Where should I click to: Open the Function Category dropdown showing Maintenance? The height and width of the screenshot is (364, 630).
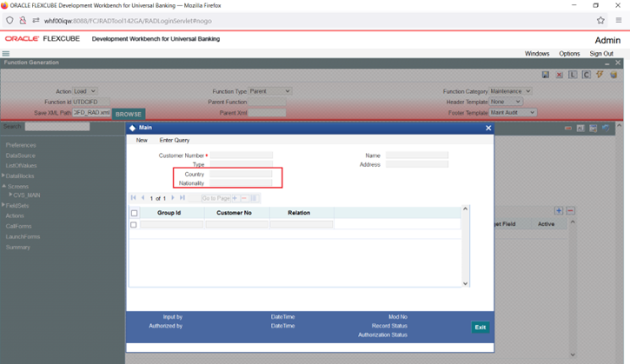[x=510, y=91]
